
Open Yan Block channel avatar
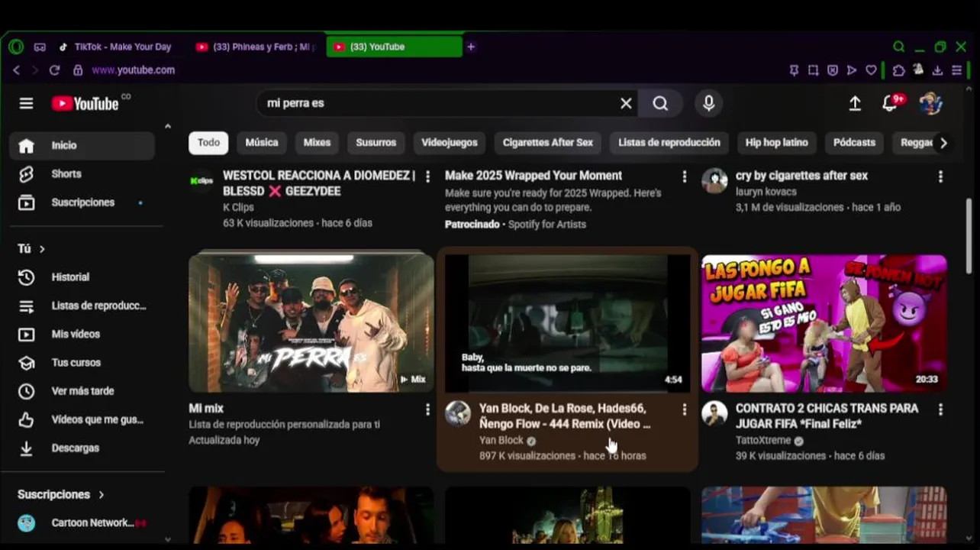458,413
